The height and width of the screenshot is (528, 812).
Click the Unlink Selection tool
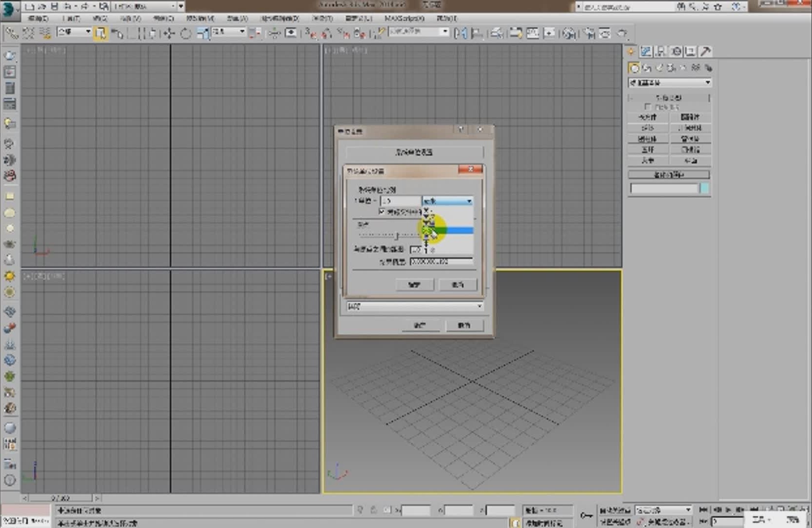pos(28,33)
